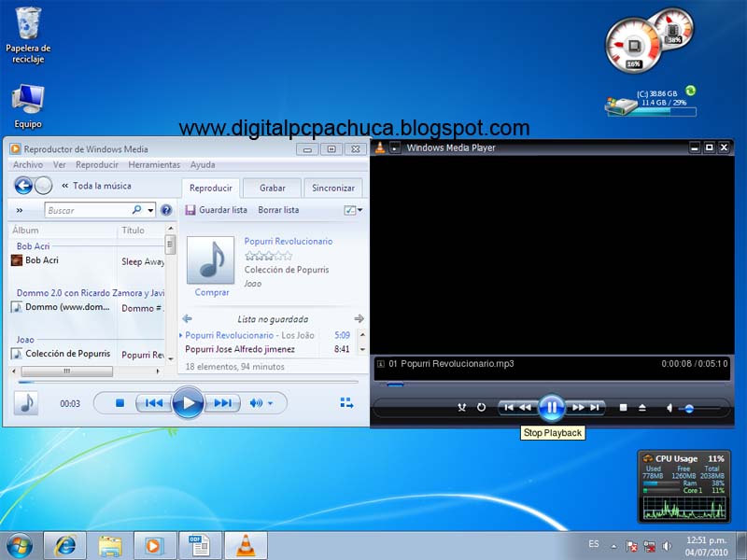Click Borrar lista button
This screenshot has height=560, width=747.
[278, 210]
